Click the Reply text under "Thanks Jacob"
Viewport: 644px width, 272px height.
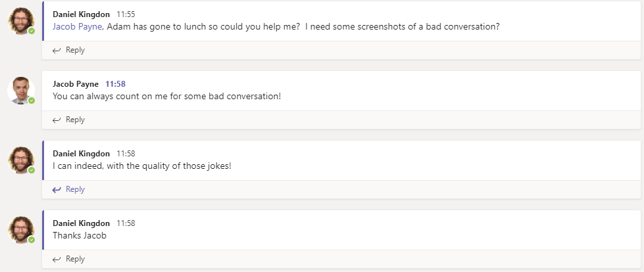pyautogui.click(x=75, y=259)
